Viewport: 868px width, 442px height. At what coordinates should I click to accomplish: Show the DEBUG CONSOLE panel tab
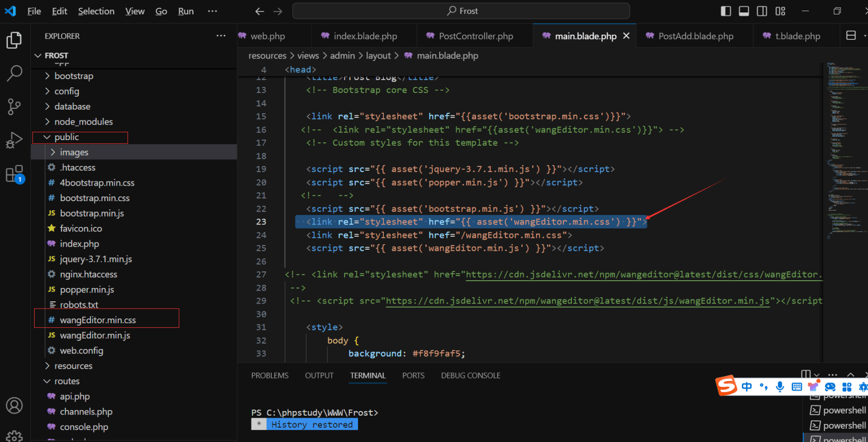pos(471,375)
